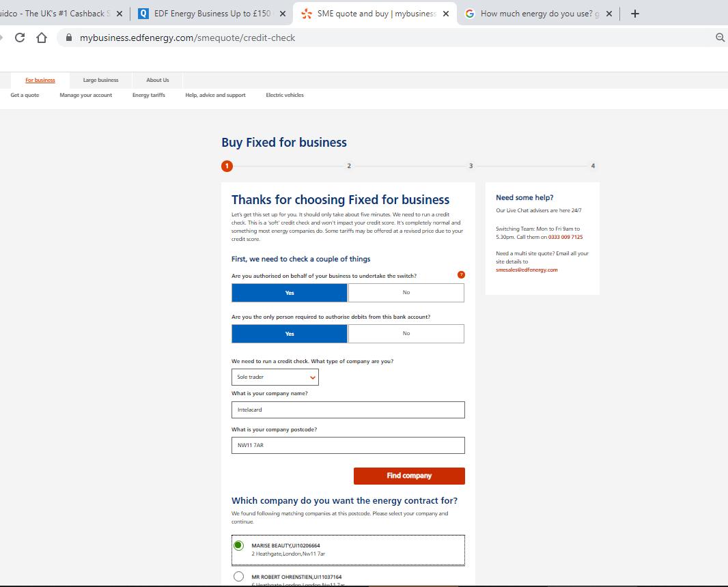Open the About Us section
Viewport: 728px width, 587px height.
pos(158,81)
